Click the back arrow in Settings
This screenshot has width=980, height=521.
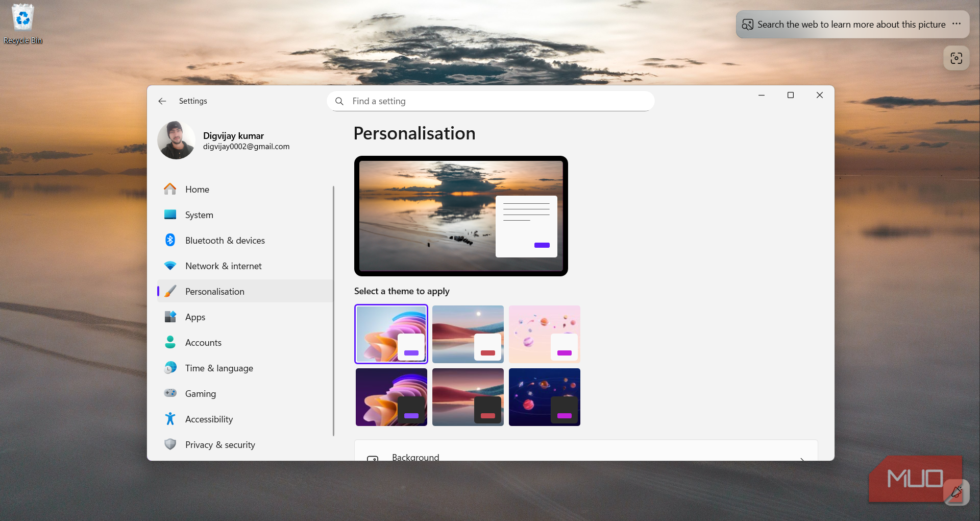(x=162, y=101)
